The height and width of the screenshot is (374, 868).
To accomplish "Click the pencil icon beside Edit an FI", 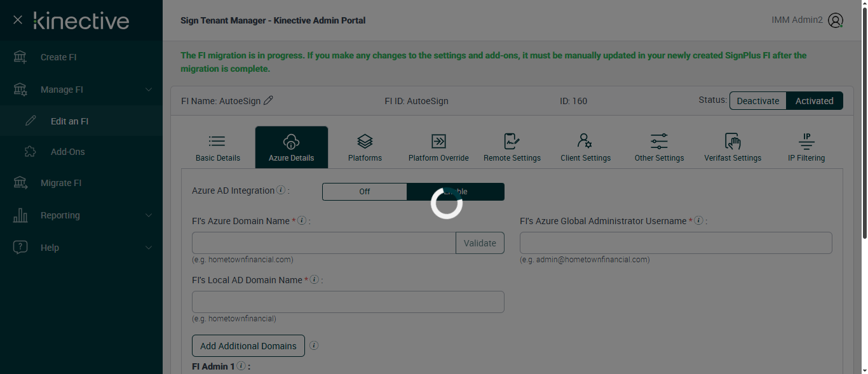I will coord(31,121).
